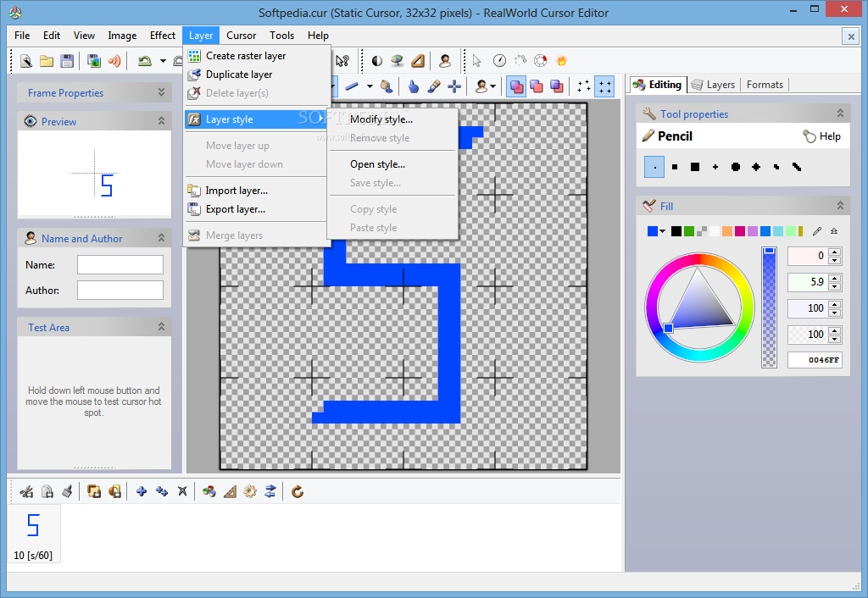Screen dimensions: 868x598
Task: Save the cursor with the floppy disk icon
Action: point(67,61)
